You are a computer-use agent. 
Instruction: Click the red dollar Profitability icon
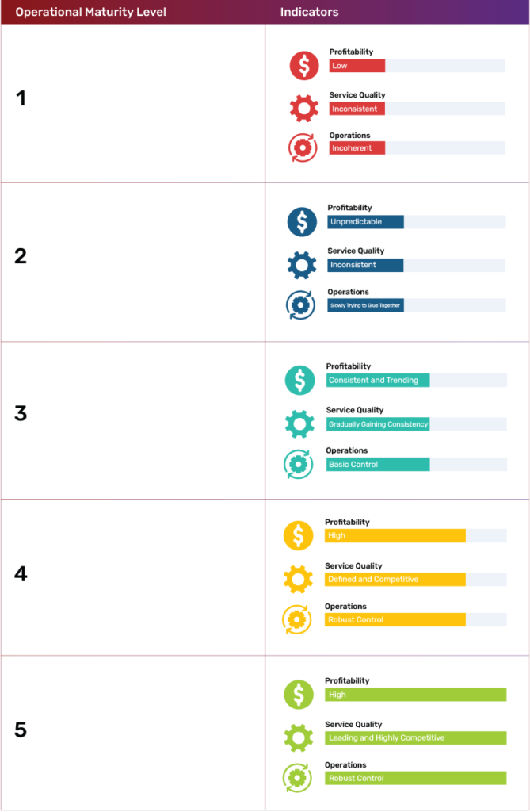point(303,66)
